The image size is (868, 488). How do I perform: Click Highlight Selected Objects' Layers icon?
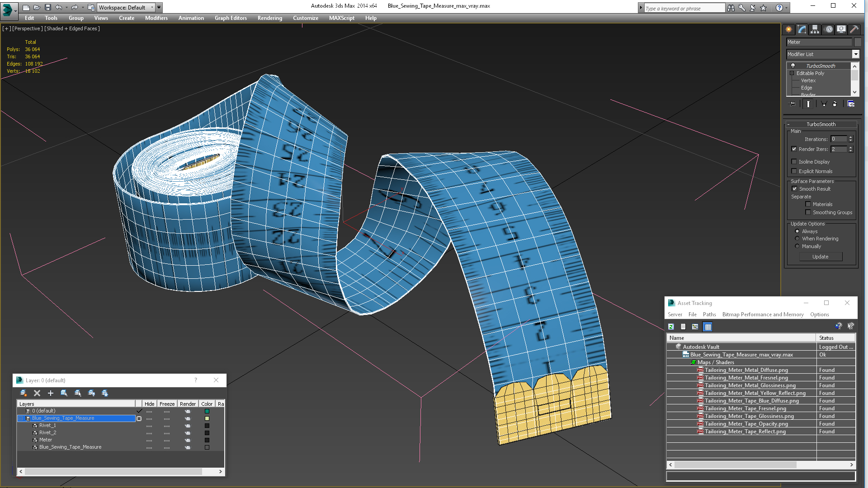pos(78,393)
